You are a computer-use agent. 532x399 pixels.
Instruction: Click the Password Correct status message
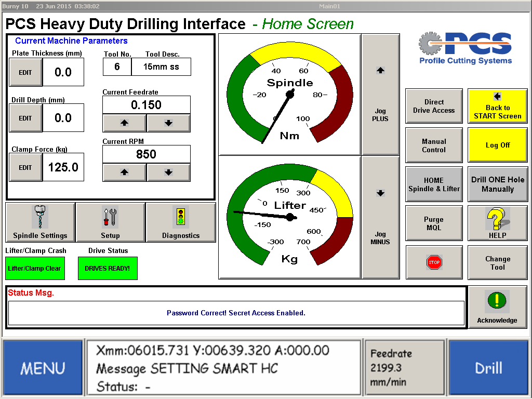pos(236,313)
